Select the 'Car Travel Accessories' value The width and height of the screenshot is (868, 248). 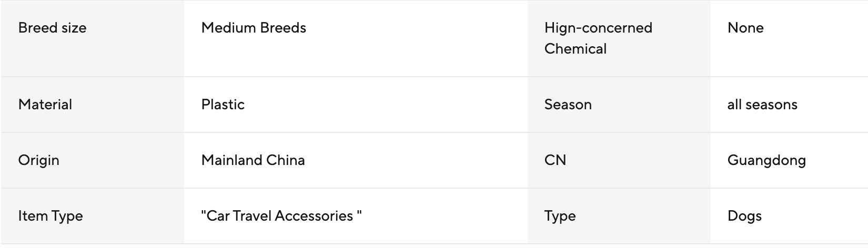(281, 216)
